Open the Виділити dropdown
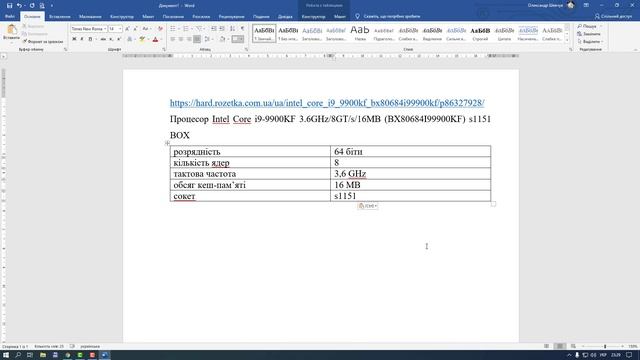The image size is (640, 360). pos(590,42)
